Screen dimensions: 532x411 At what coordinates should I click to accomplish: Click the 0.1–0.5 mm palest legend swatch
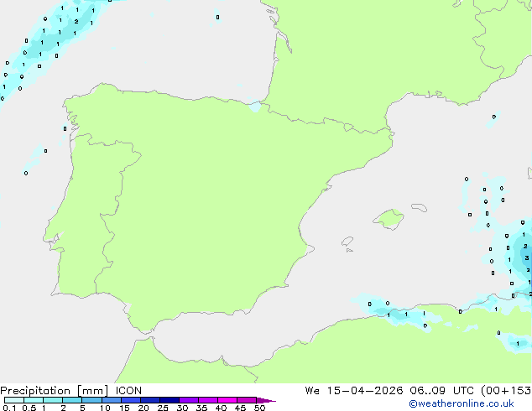pyautogui.click(x=14, y=400)
